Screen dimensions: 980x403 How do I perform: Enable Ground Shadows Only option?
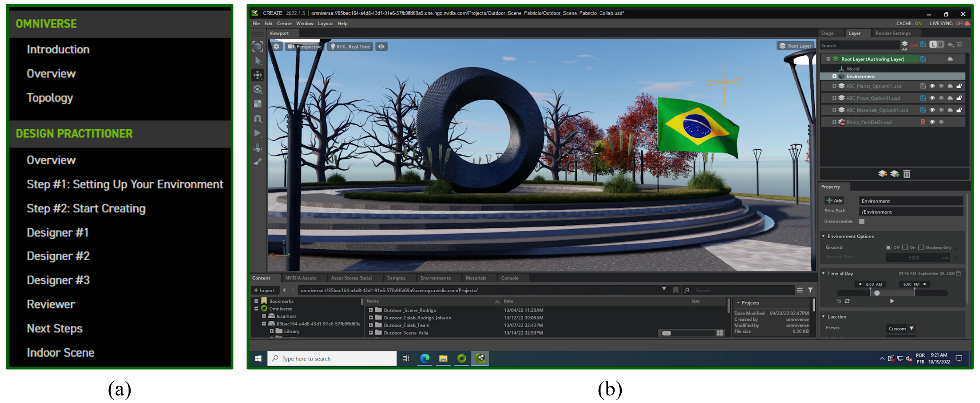(921, 247)
